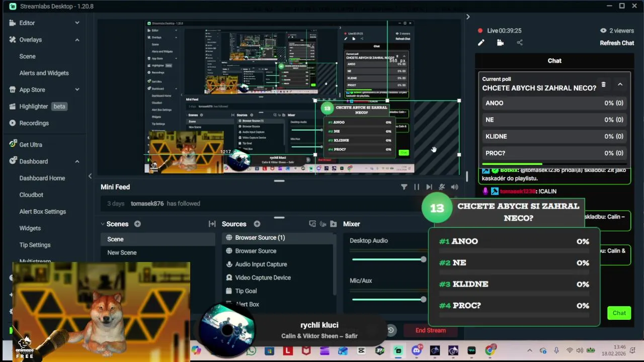Toggle mute event sounds icon in Mini Feed

click(x=442, y=187)
